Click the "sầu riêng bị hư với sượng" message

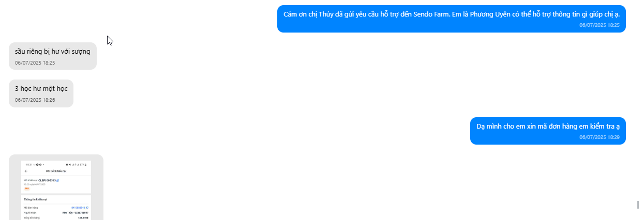point(53,52)
